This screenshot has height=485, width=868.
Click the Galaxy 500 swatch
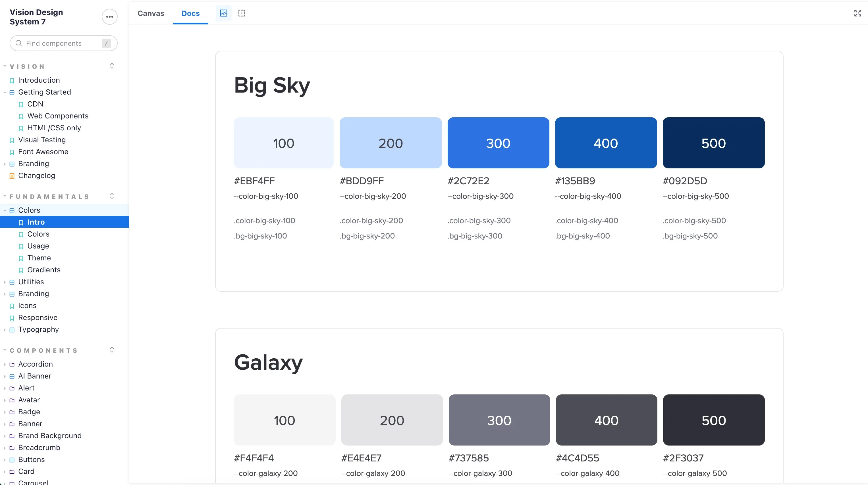[714, 420]
